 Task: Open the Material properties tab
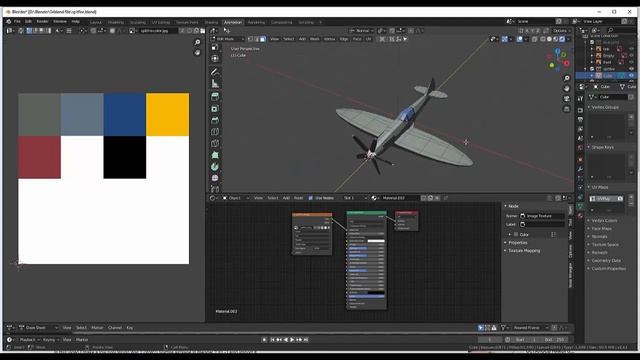[580, 216]
